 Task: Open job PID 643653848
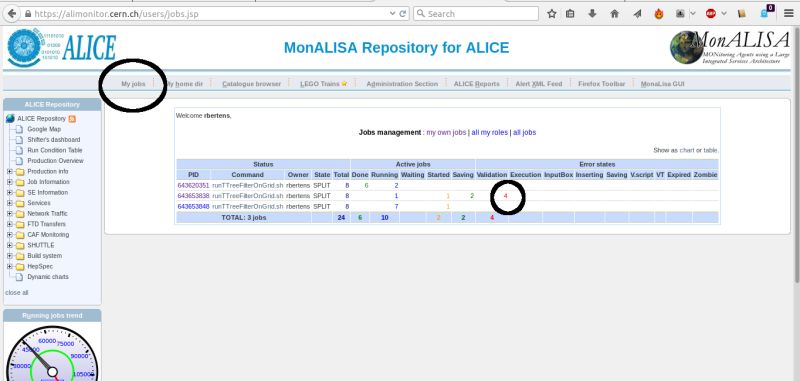(x=193, y=207)
